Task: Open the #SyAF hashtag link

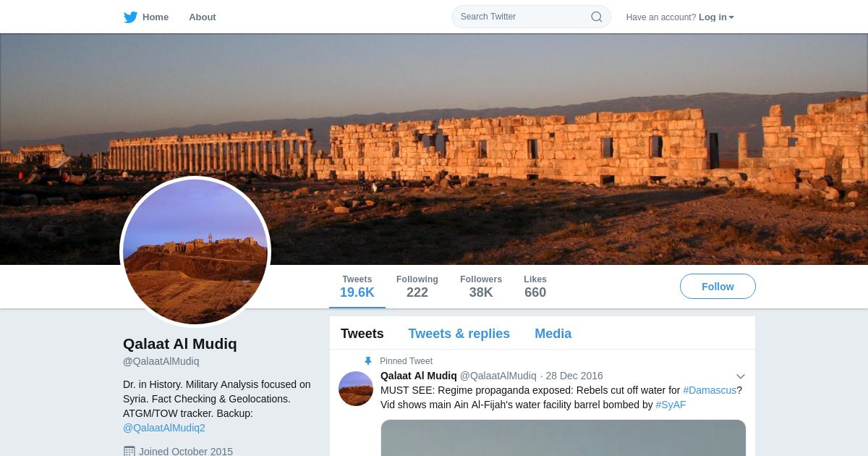Action: tap(671, 405)
